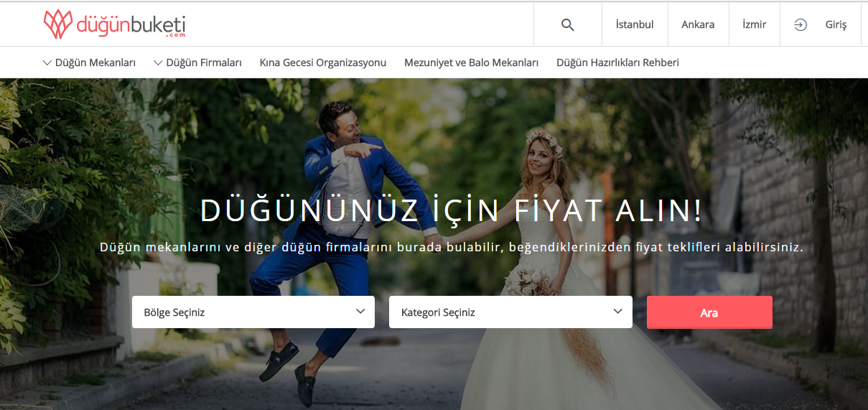
Task: Open the Düğün Mekanları menu label
Action: [x=95, y=62]
